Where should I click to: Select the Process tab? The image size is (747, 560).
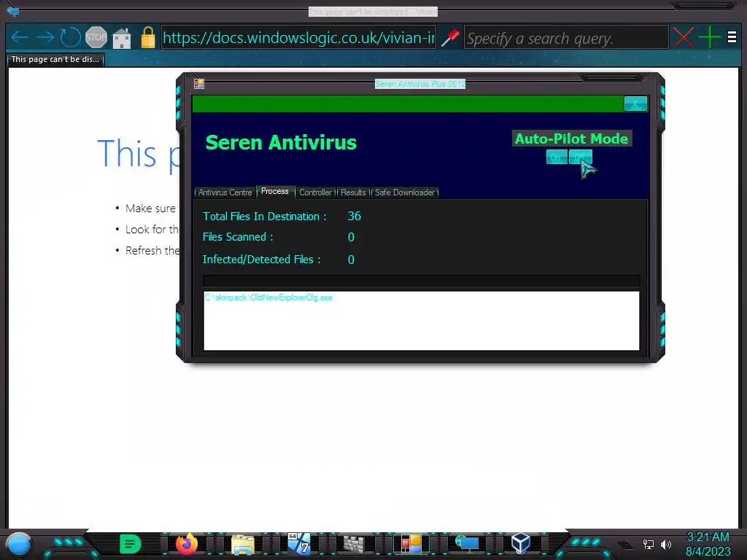point(275,192)
